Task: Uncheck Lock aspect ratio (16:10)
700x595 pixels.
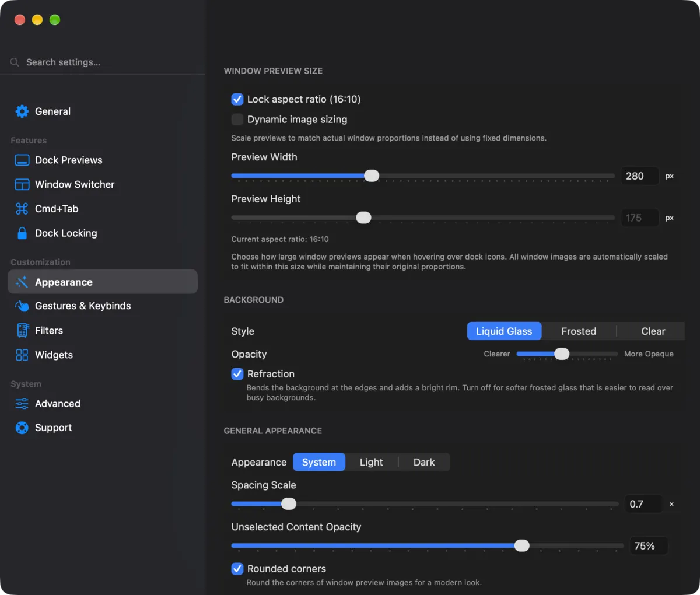Action: 237,99
